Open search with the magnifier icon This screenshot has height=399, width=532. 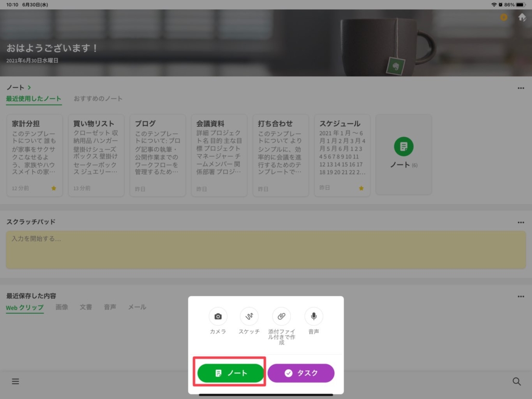516,381
